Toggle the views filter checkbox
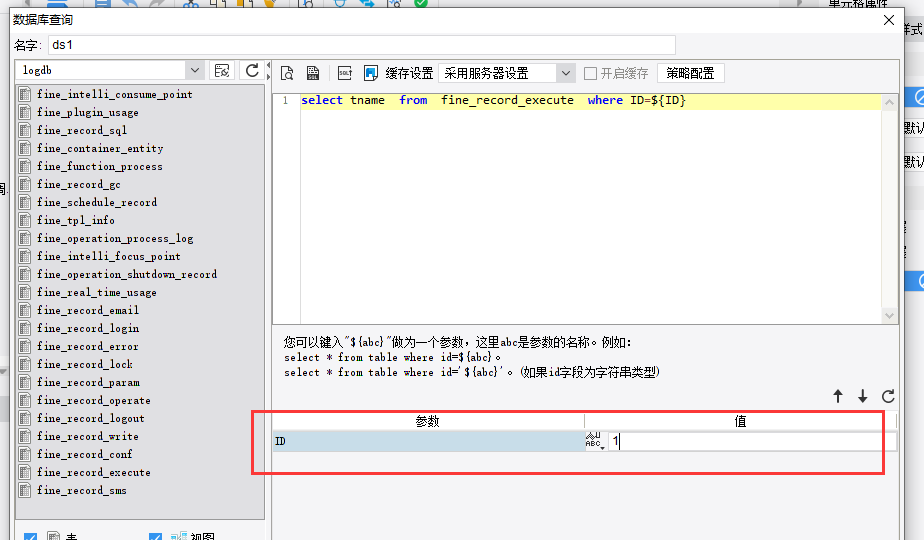Screen dimensions: 924x540 click(x=156, y=536)
